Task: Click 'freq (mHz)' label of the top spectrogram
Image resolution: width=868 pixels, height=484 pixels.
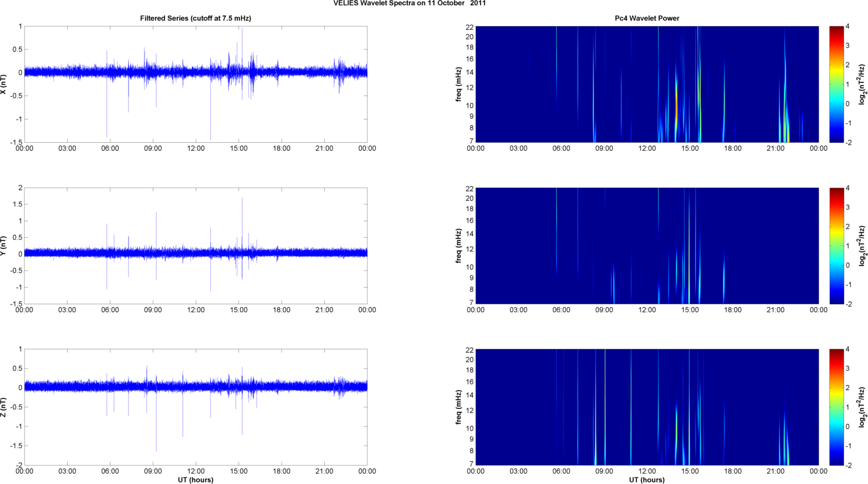Action: click(x=458, y=84)
